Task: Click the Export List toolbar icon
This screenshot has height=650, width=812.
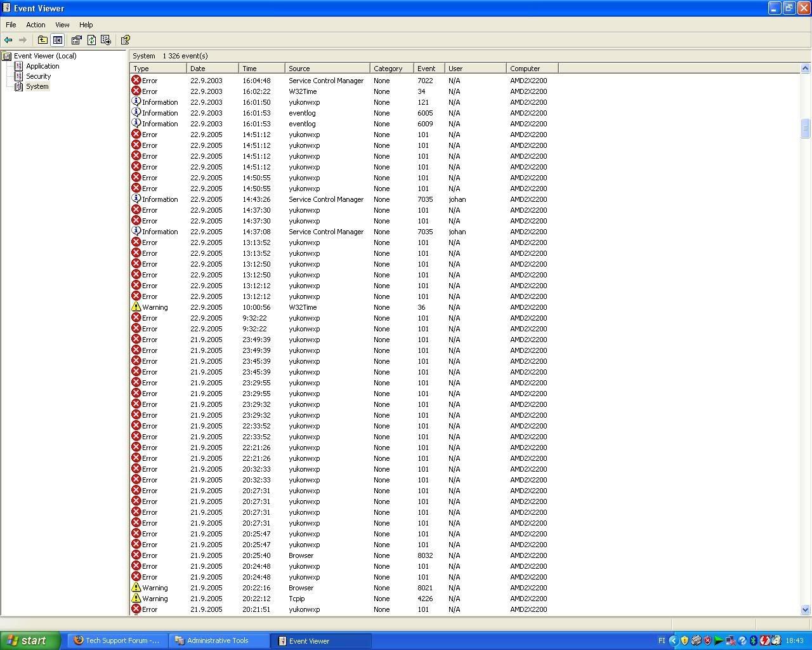Action: pos(106,40)
